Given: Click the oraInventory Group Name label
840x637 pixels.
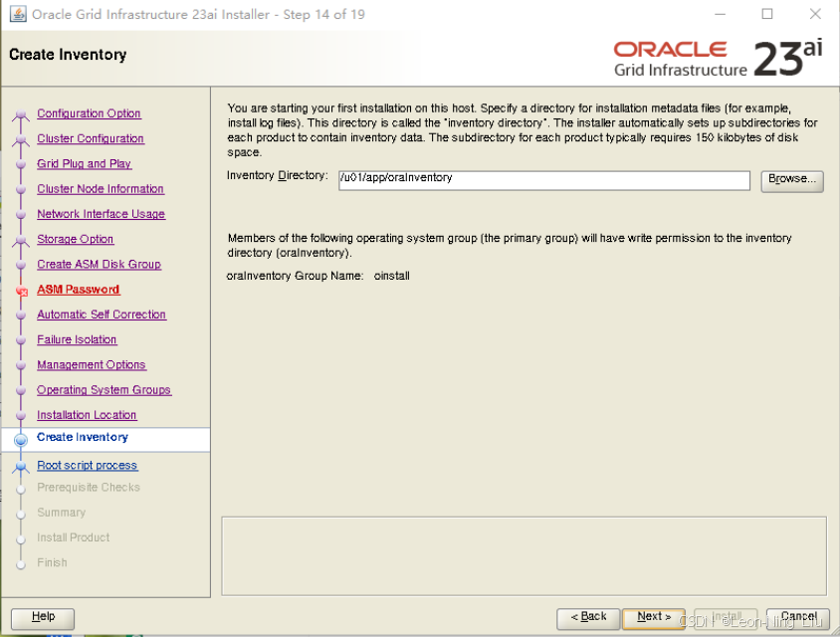Looking at the screenshot, I should tap(295, 277).
